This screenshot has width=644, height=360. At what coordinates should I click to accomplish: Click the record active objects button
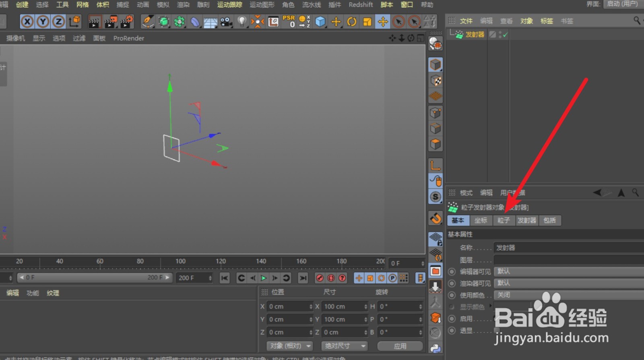point(320,278)
